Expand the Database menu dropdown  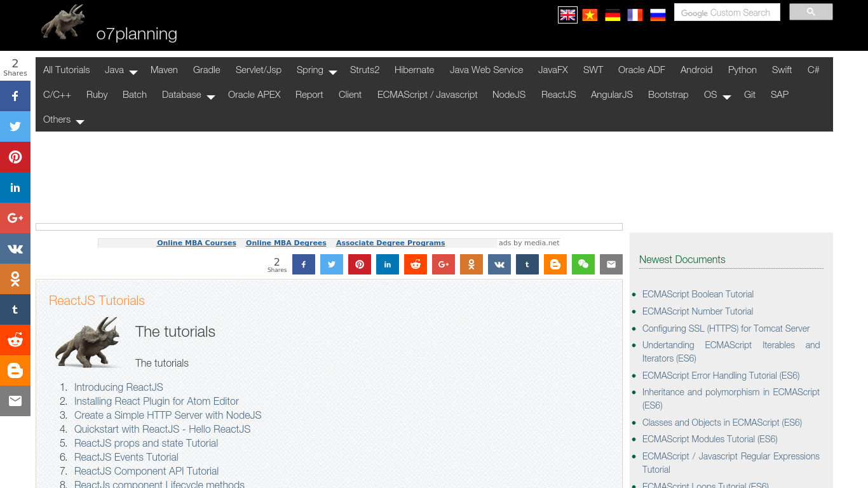coord(188,95)
